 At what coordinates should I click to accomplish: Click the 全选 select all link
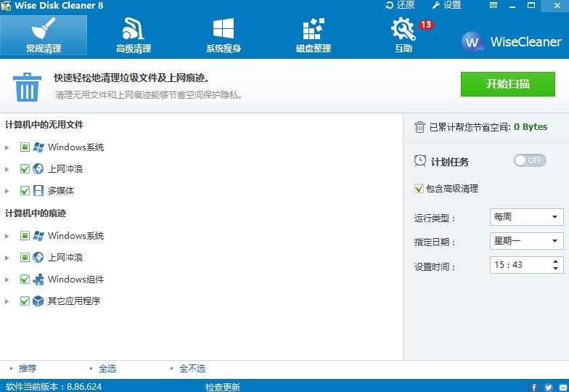pos(107,369)
